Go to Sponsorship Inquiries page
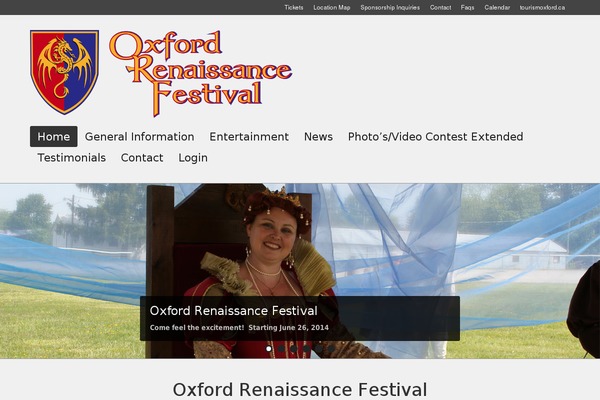This screenshot has width=600, height=400. [390, 7]
